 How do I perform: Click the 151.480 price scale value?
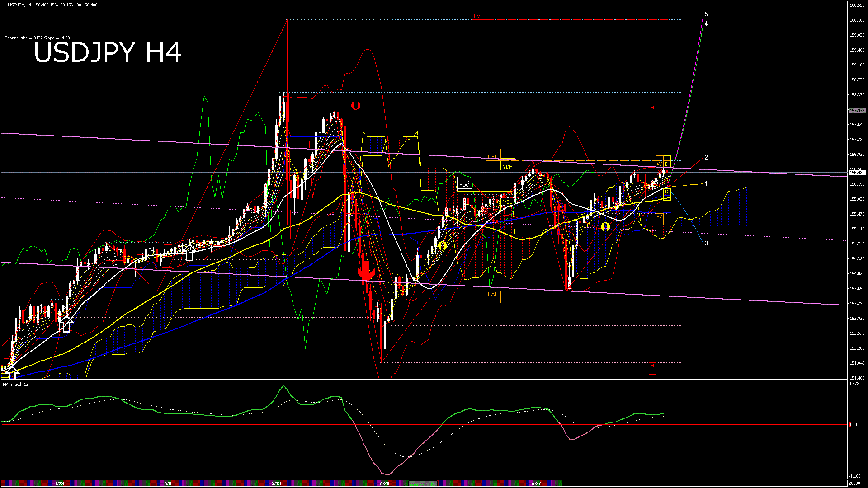point(857,378)
